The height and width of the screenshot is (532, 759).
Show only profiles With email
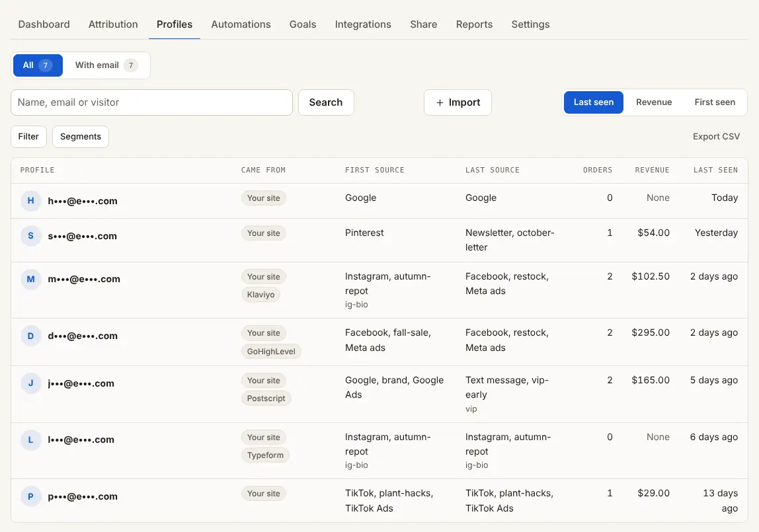(106, 65)
